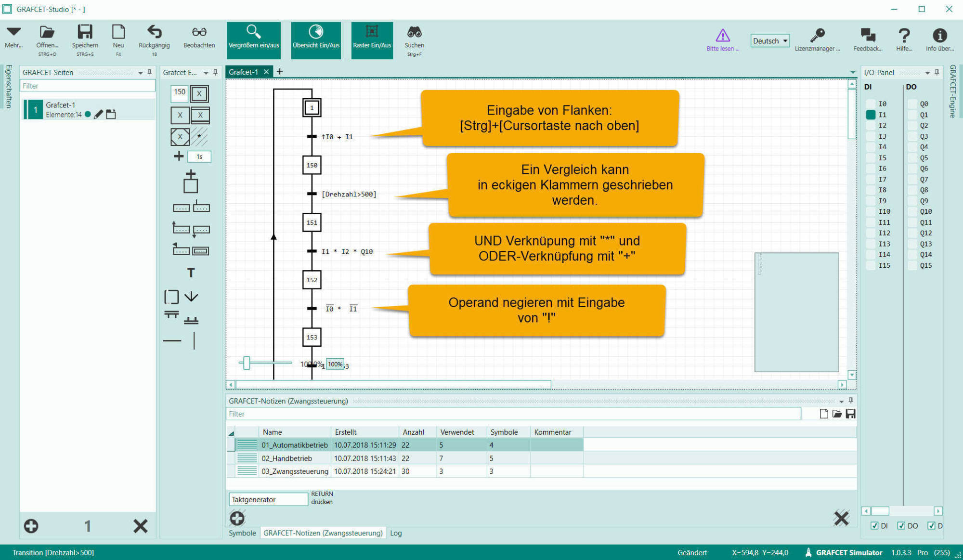
Task: Select the 02_Handbetrieb row
Action: 405,458
